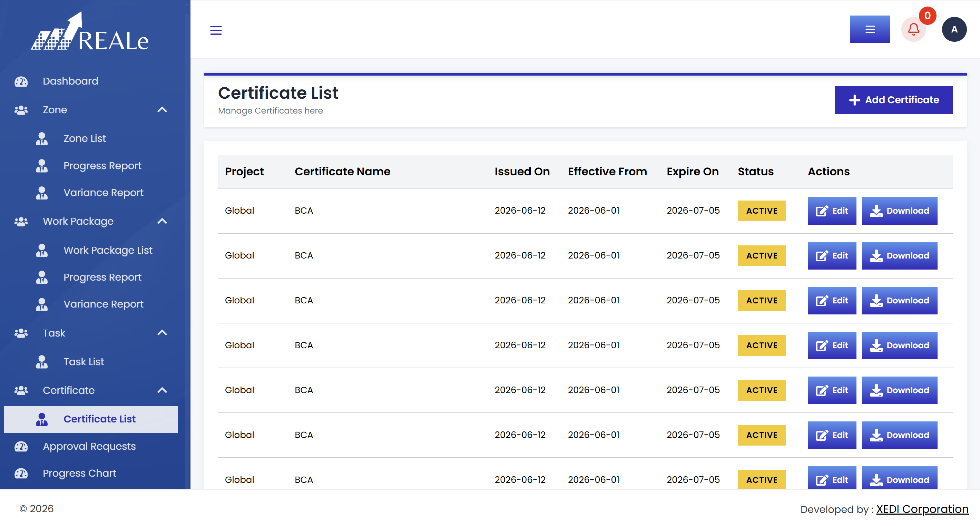980x526 pixels.
Task: Click the Status column header
Action: [756, 172]
